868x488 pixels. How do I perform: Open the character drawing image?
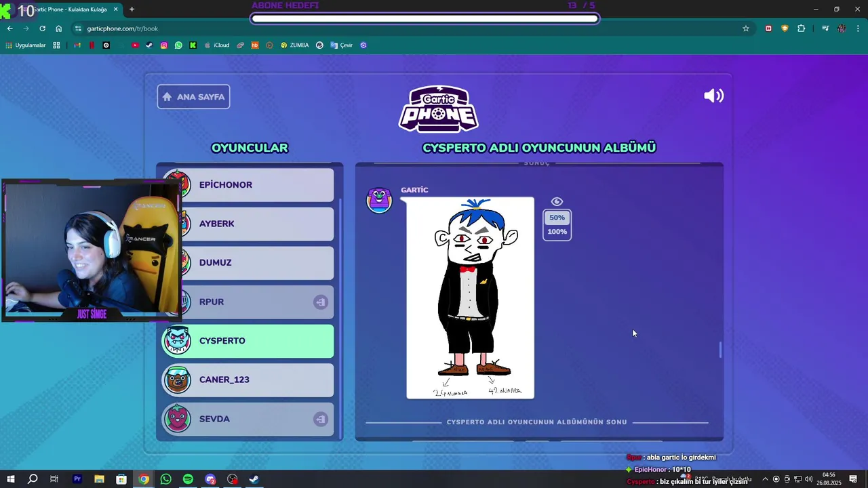[x=470, y=298]
